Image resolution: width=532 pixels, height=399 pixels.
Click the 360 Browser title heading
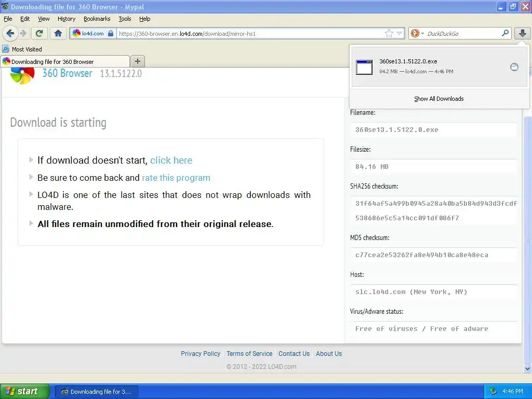pos(67,73)
